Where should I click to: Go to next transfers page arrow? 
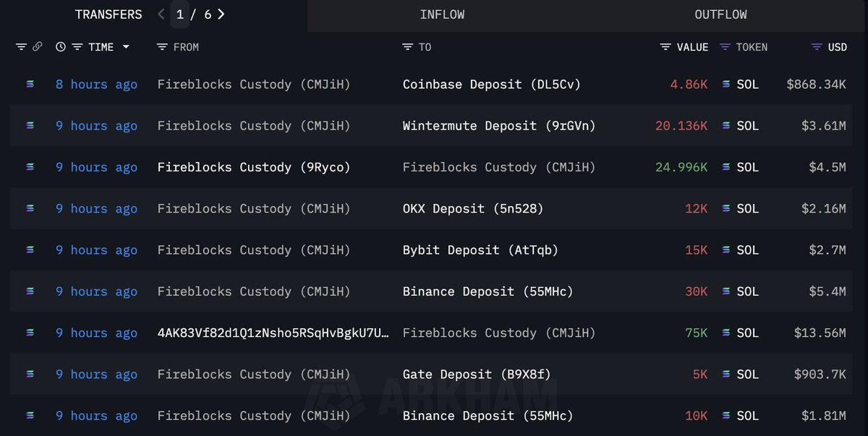click(x=221, y=14)
